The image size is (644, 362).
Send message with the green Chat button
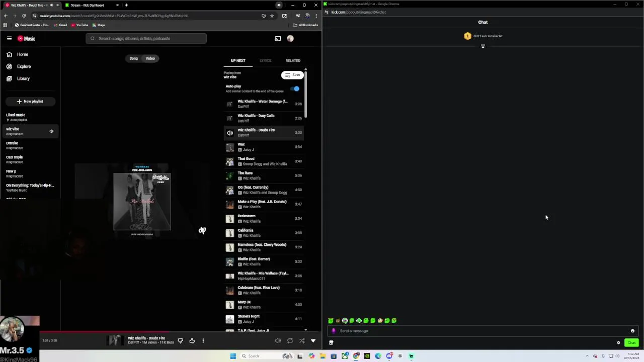click(631, 343)
